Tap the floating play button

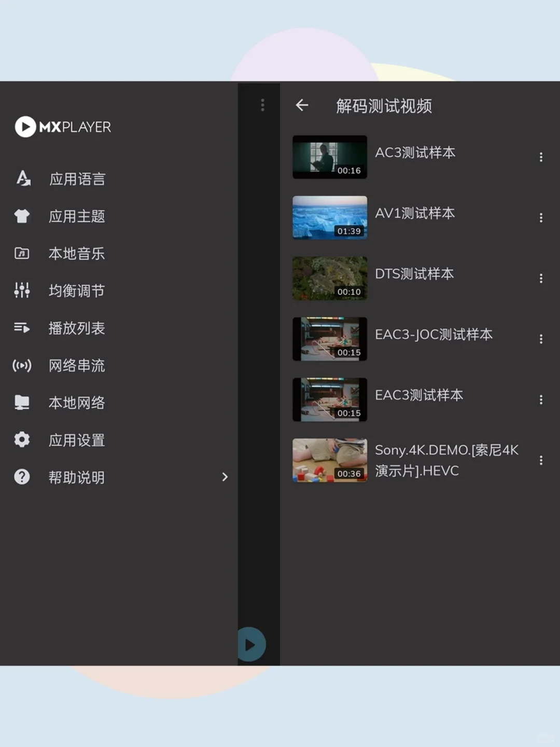tap(250, 644)
